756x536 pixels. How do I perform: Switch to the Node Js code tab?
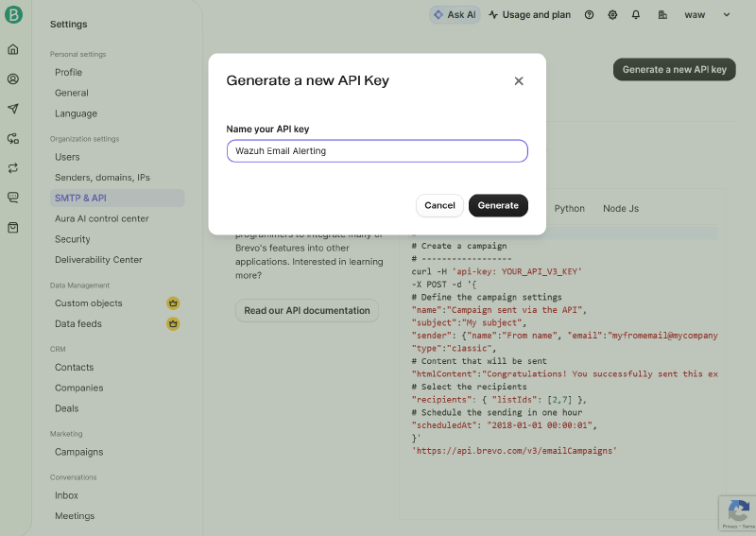point(621,208)
